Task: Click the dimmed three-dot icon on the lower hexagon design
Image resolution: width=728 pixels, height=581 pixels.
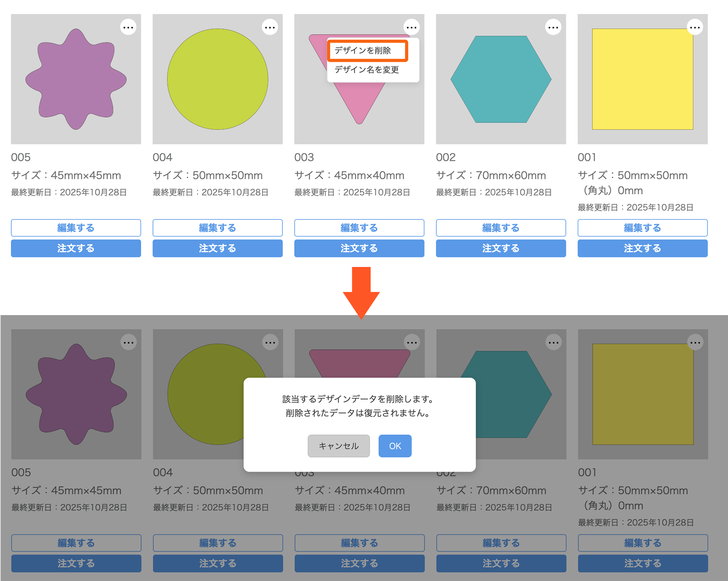Action: tap(553, 343)
